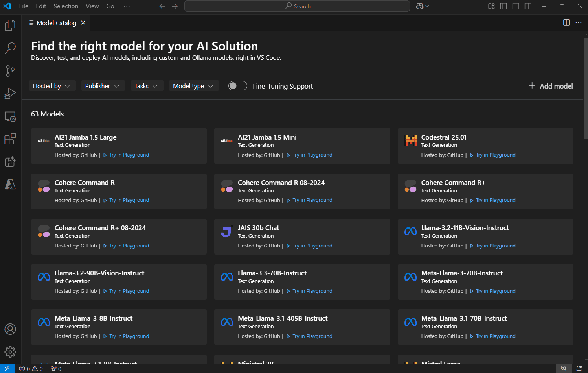
Task: Expand the Model type filter dropdown
Action: click(193, 86)
